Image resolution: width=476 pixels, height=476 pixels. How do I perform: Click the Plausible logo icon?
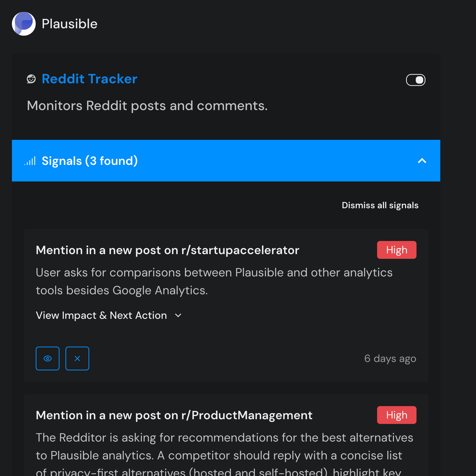pyautogui.click(x=24, y=24)
